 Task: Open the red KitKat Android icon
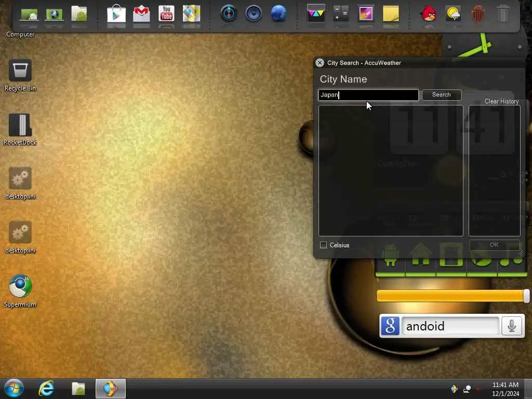tap(478, 14)
